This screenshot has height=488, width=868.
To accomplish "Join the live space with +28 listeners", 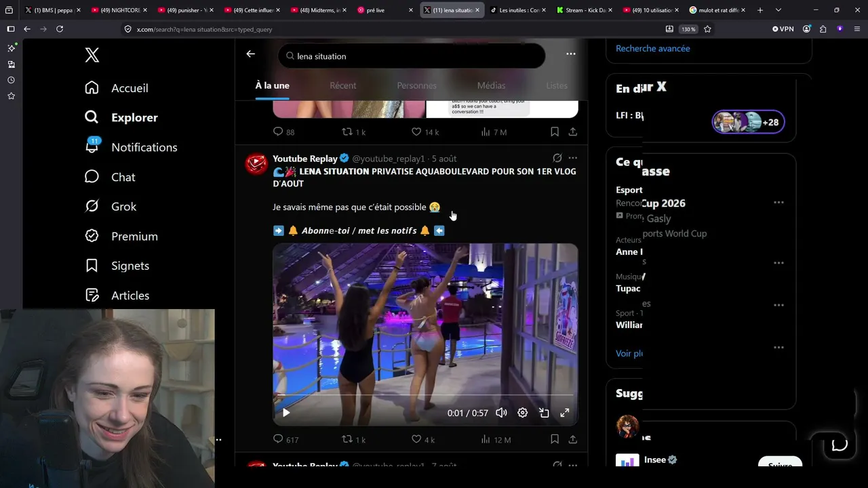I will pyautogui.click(x=748, y=122).
